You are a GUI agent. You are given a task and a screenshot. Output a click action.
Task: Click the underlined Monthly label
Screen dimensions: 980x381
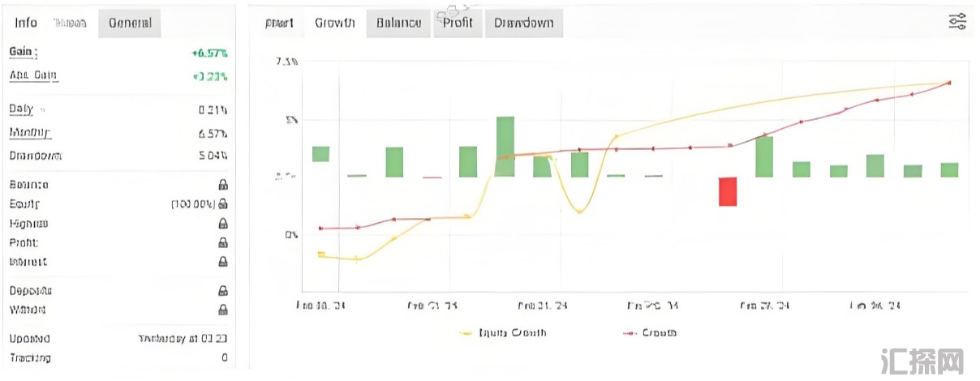click(x=29, y=133)
